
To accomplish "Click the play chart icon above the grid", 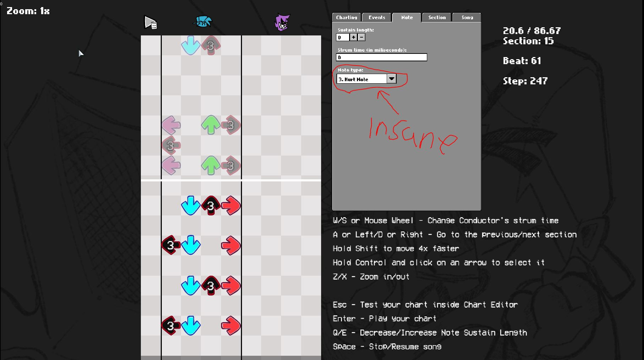I will [x=150, y=22].
